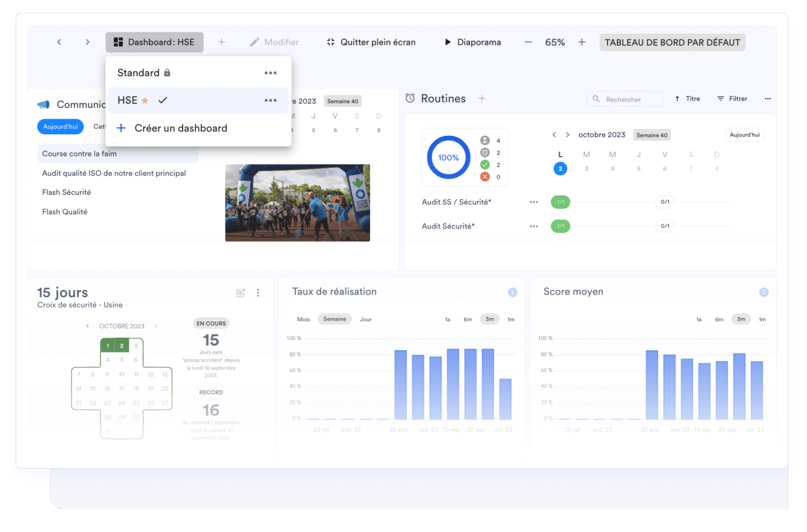Click the Diaporama play icon

(448, 42)
